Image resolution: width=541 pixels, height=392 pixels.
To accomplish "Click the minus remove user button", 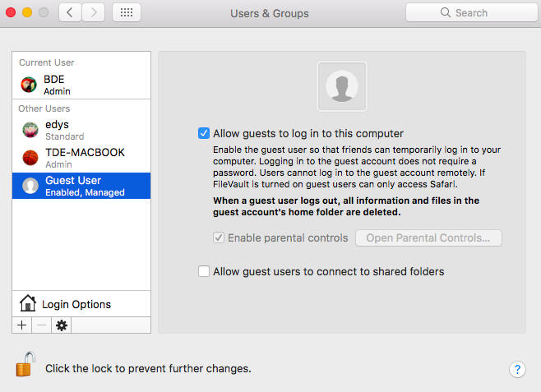I will pyautogui.click(x=41, y=325).
